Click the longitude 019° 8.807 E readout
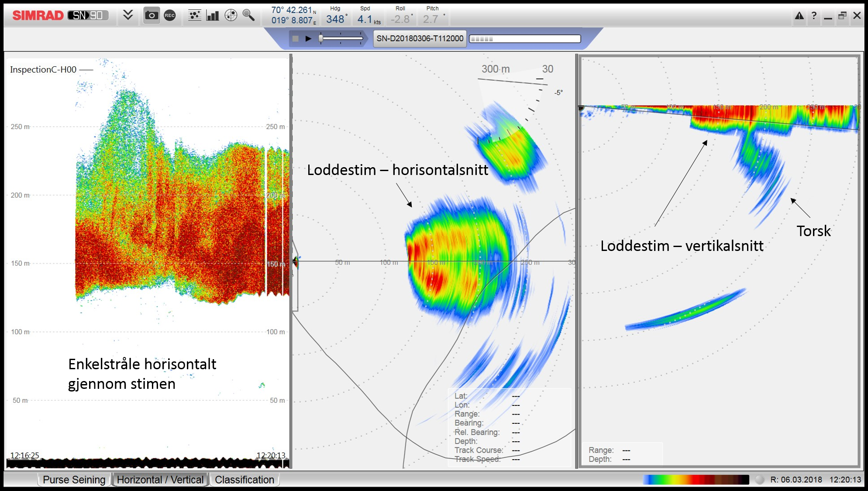This screenshot has height=491, width=868. point(293,21)
